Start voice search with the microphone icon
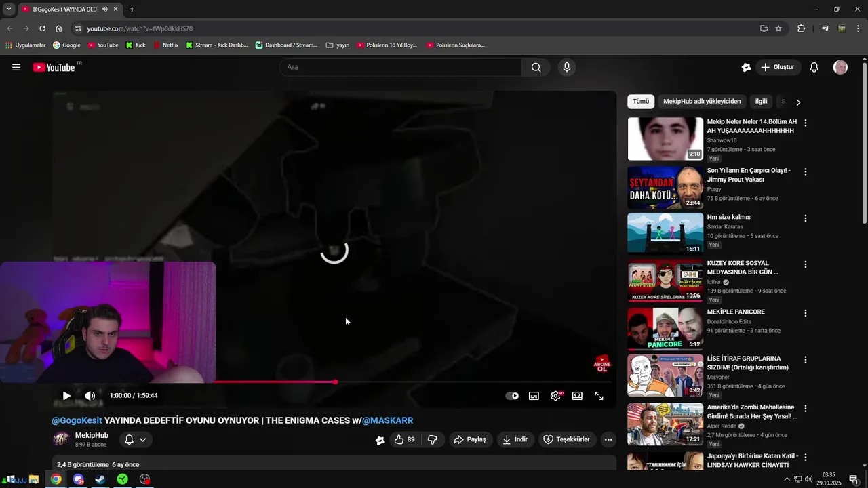Image resolution: width=868 pixels, height=488 pixels. (567, 67)
